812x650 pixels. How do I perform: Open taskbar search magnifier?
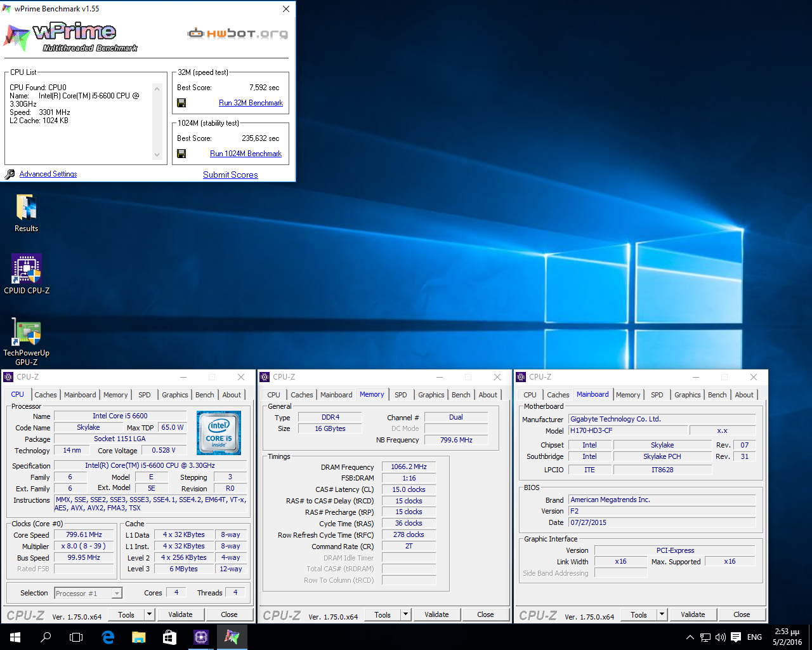coord(46,637)
